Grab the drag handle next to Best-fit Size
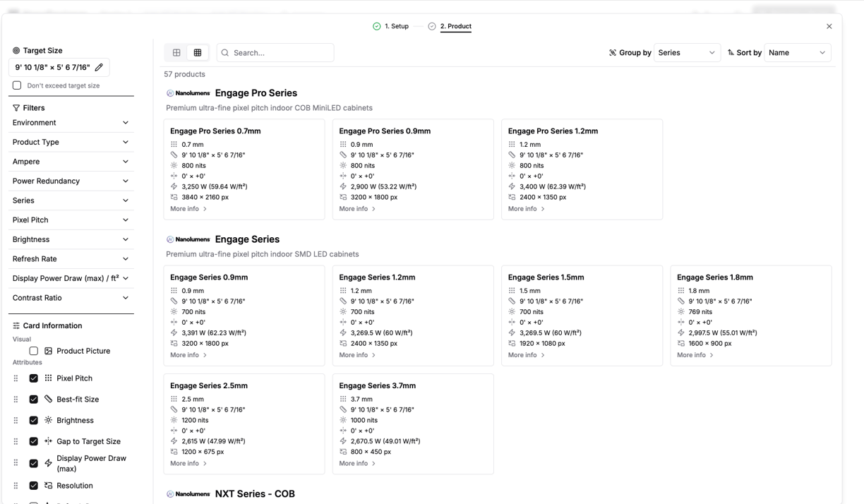 16,400
